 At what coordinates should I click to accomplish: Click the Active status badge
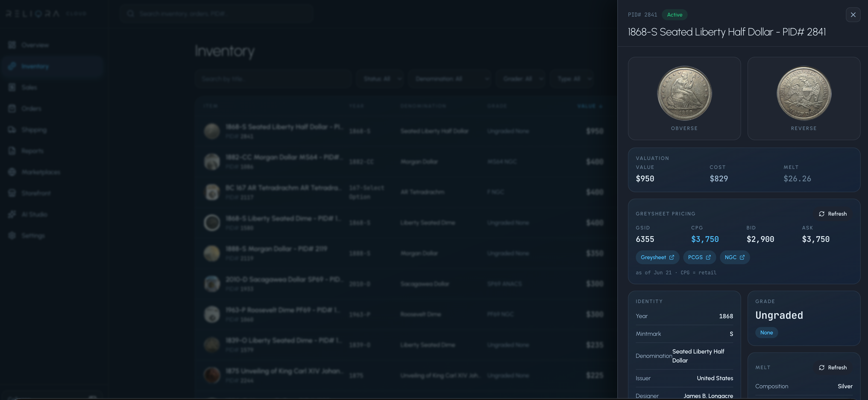(x=674, y=14)
